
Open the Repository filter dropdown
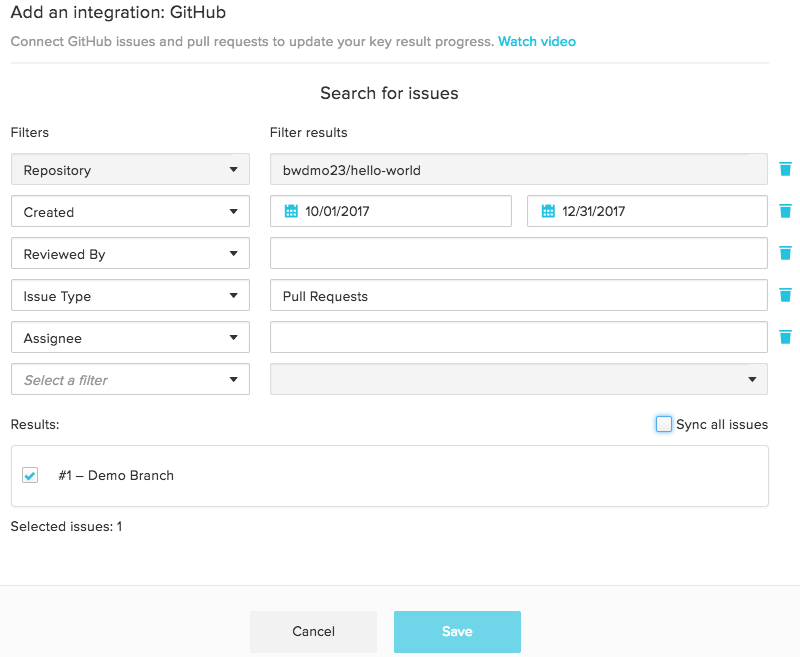click(130, 169)
